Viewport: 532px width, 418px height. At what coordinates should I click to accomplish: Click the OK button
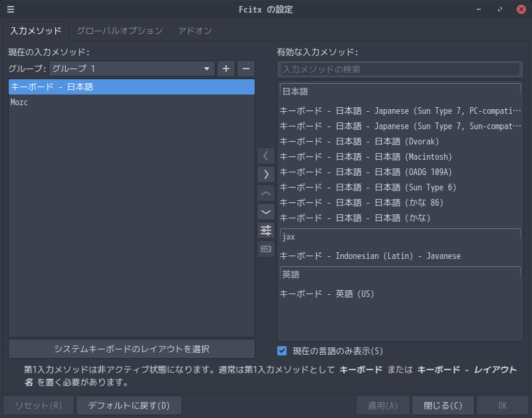coord(503,405)
